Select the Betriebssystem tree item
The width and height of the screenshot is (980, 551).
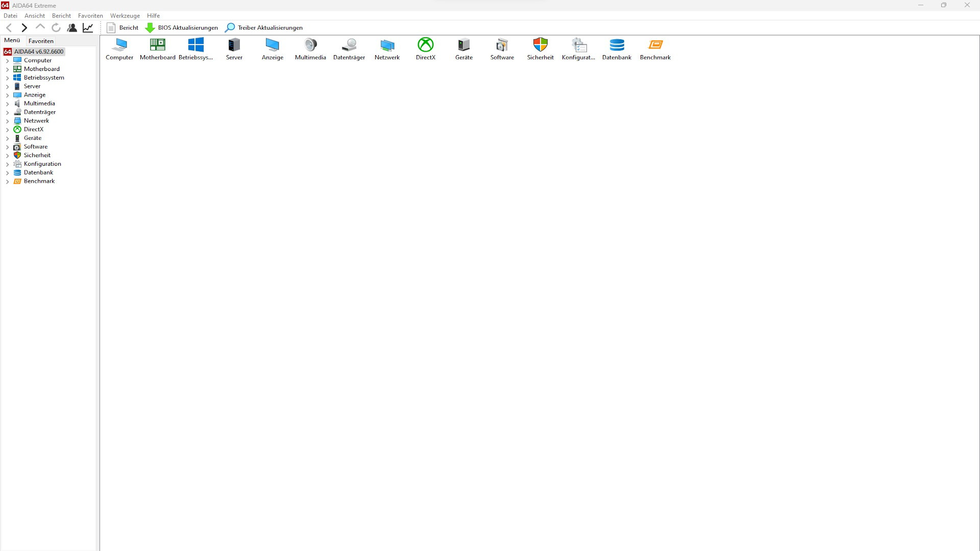click(x=44, y=78)
